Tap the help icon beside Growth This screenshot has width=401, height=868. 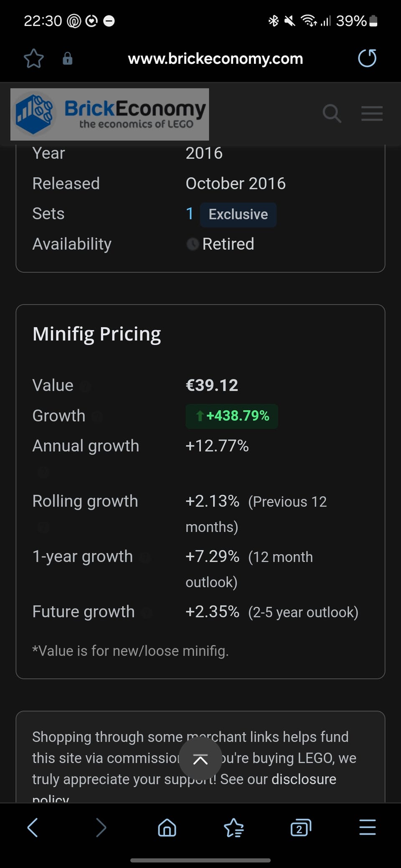[x=97, y=416]
